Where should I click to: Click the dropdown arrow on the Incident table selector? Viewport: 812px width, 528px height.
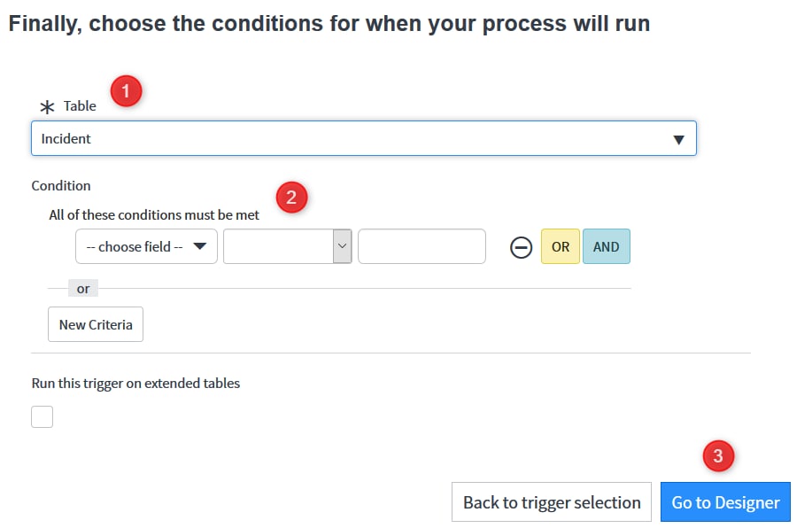[680, 138]
